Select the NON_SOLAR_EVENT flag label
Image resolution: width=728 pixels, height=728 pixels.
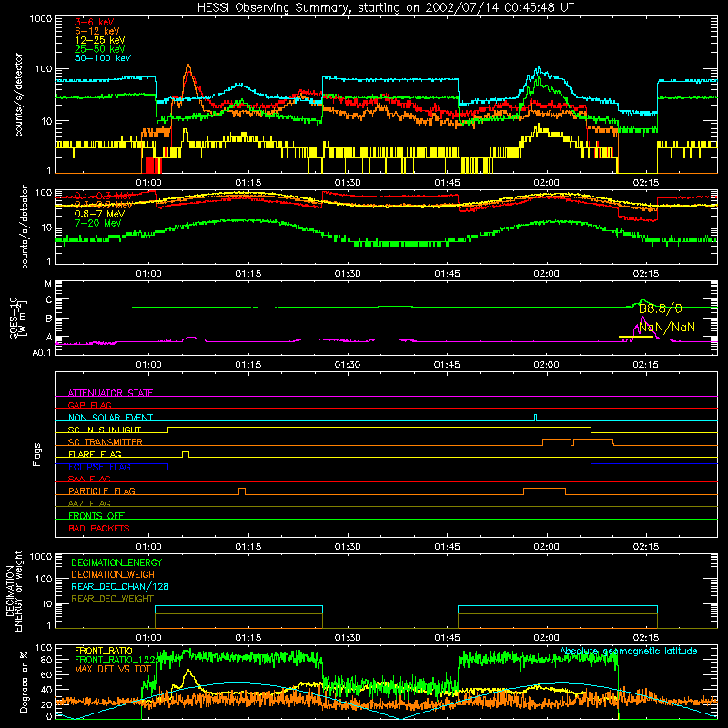110,418
